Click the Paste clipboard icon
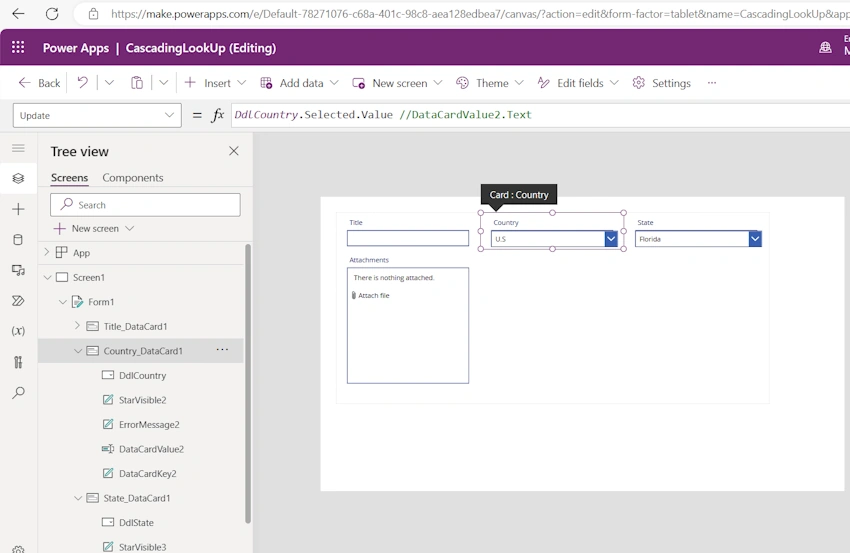850x553 pixels. point(137,83)
